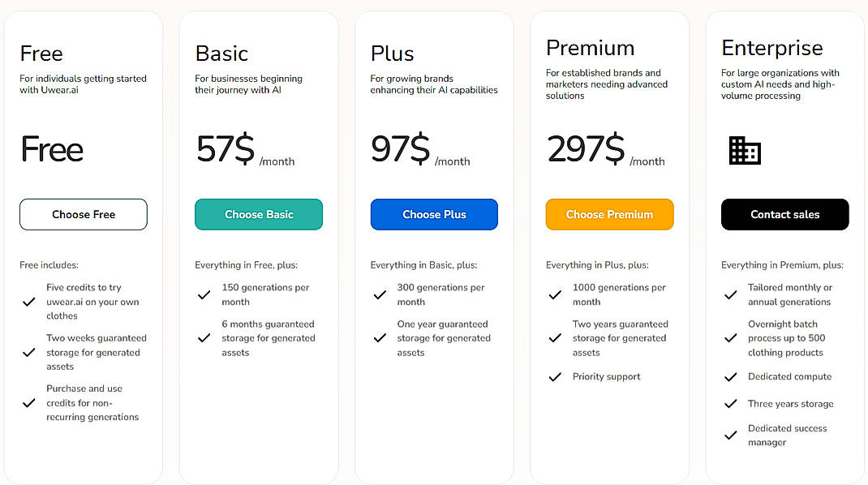The image size is (868, 485).
Task: Select the Choose Plus plan button
Action: point(434,214)
